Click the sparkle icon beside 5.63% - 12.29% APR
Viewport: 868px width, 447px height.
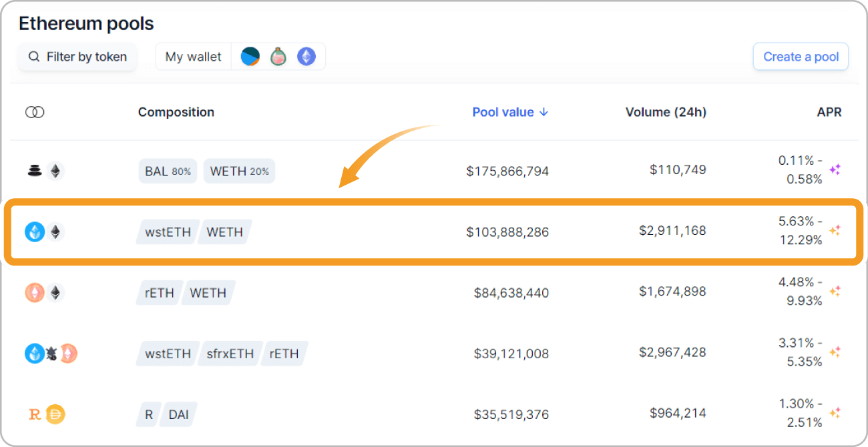point(835,231)
